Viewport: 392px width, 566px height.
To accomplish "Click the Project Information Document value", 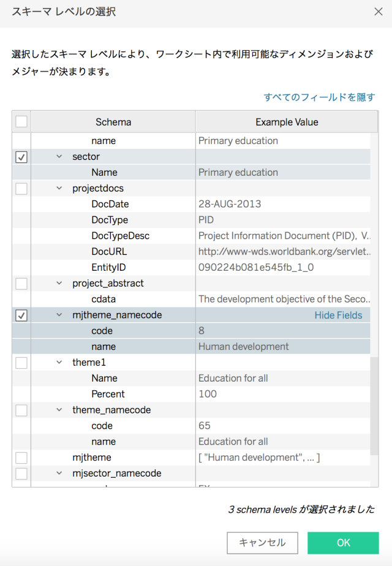I will pos(284,236).
